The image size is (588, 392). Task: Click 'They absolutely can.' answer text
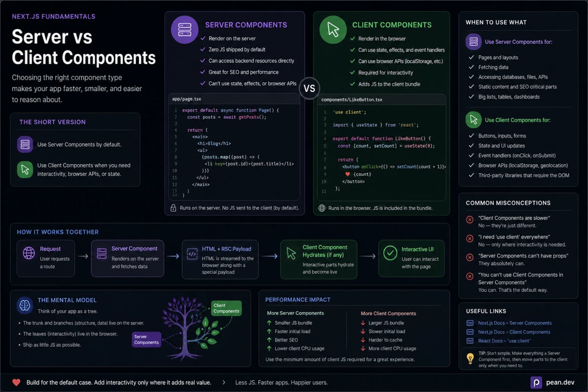click(501, 264)
